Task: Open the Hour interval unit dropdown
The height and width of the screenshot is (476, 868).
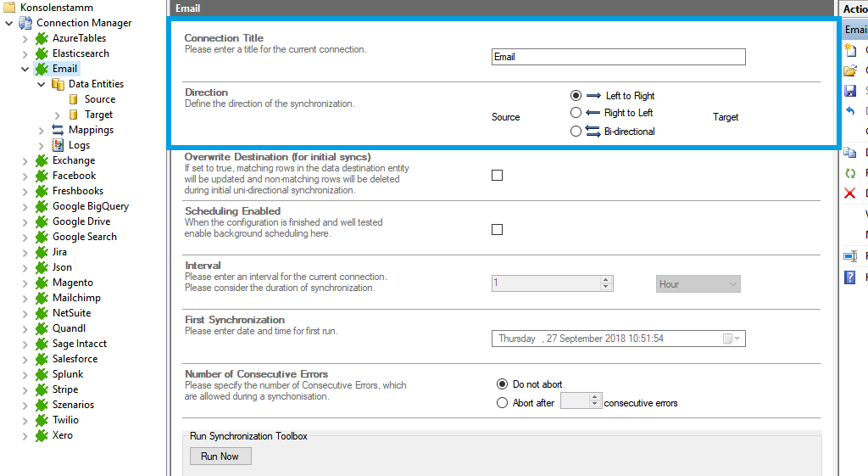Action: (x=698, y=284)
